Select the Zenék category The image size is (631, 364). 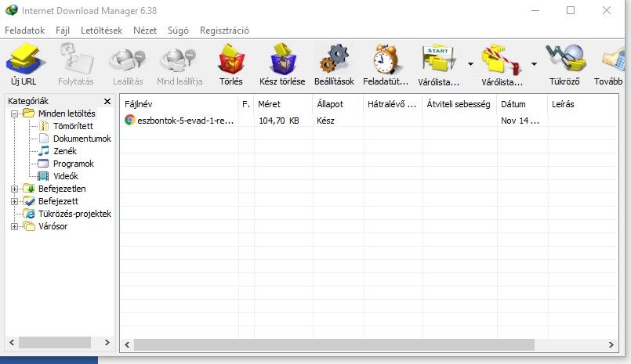65,151
